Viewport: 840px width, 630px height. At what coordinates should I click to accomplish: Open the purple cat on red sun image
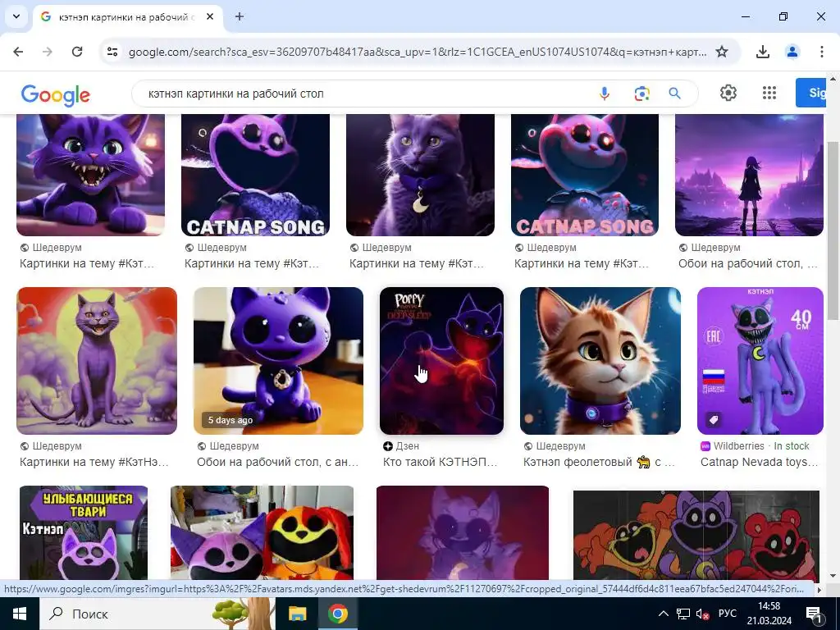[97, 361]
